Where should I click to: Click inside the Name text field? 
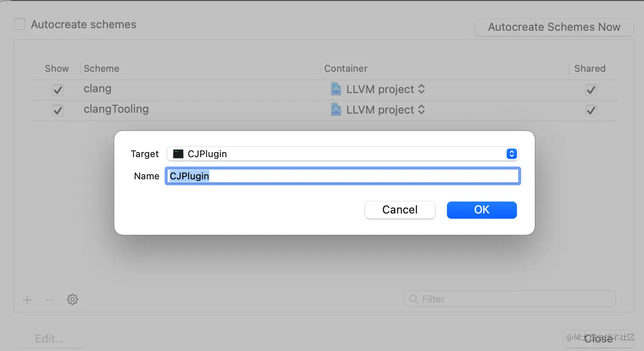coord(343,176)
